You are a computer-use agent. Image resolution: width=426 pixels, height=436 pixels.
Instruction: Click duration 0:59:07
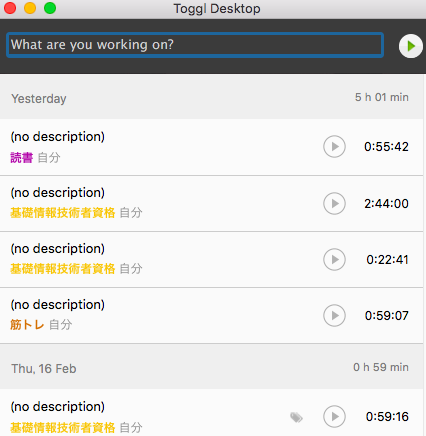[387, 316]
